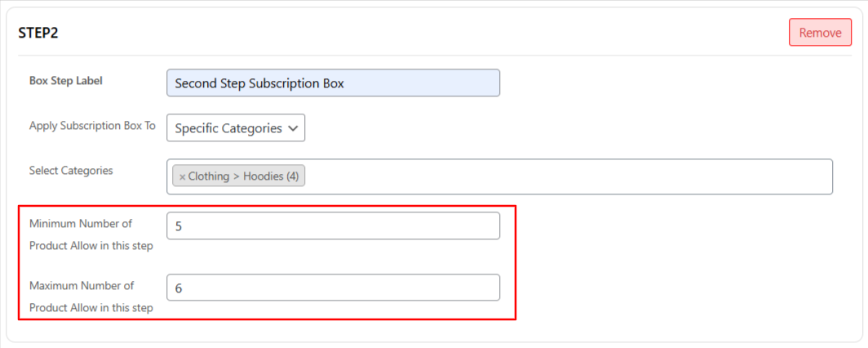Click the "Minimum Number of" label text

[81, 223]
